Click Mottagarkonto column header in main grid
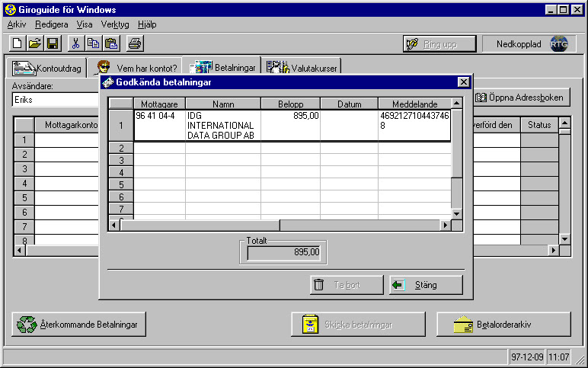This screenshot has width=588, height=368. pos(67,124)
